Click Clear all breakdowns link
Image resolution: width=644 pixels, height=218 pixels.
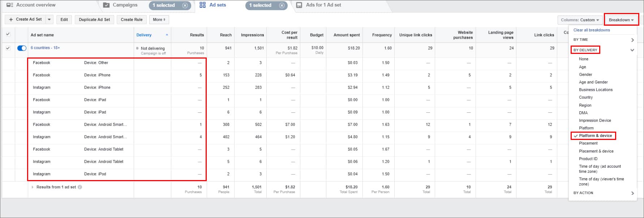coord(591,30)
